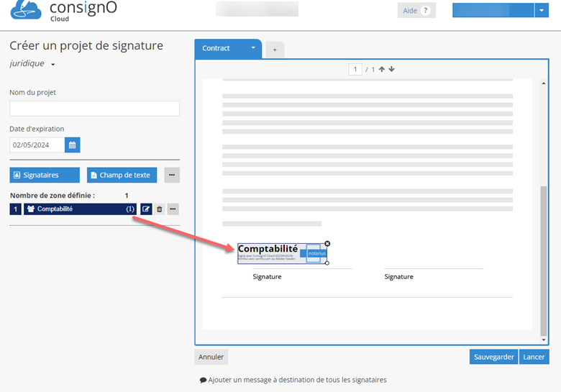Open more options beside Champ de texte
This screenshot has height=392, width=561.
[172, 175]
